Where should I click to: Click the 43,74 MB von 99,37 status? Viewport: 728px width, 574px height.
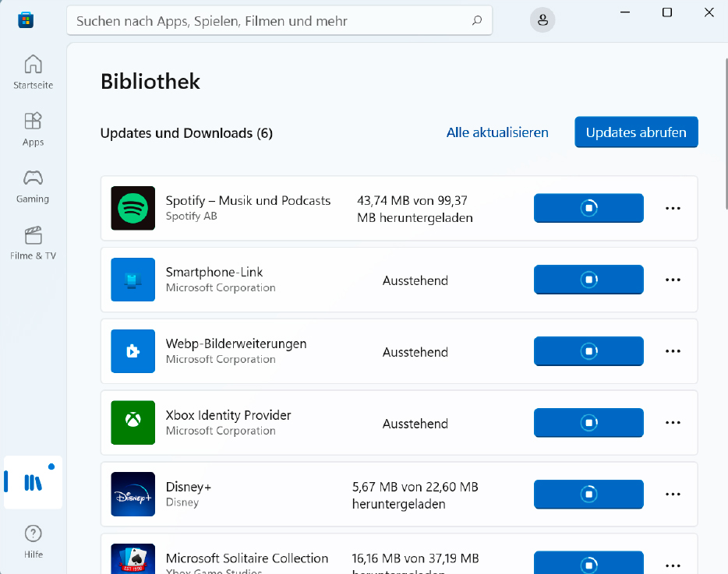tap(415, 210)
